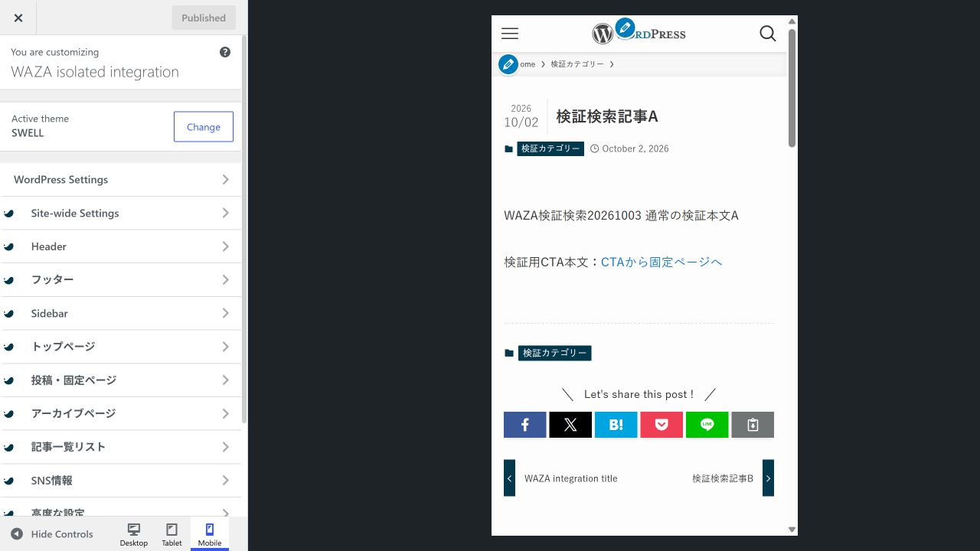The height and width of the screenshot is (551, 980).
Task: Save the post to Pocket
Action: tap(661, 425)
